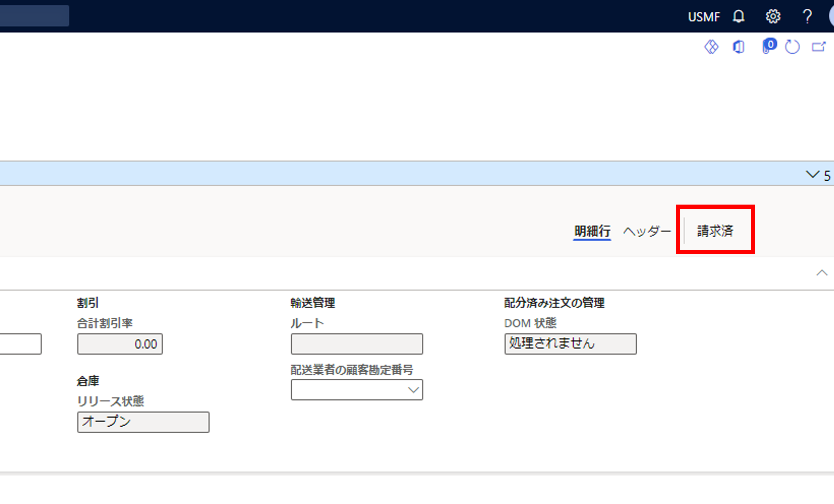
Task: Click the 割引 group heading
Action: 88,303
